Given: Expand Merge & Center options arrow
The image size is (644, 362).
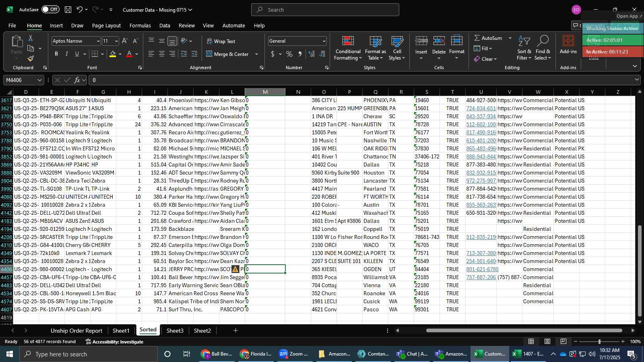Looking at the screenshot, I should tap(256, 54).
